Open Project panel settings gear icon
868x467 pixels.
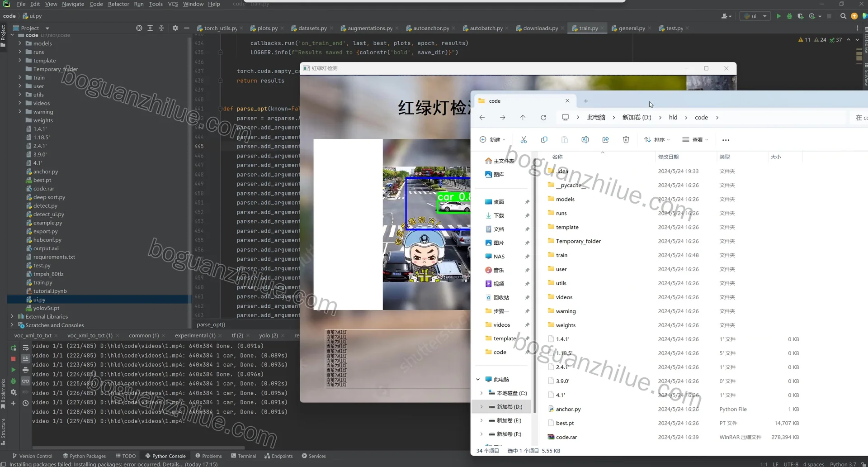click(175, 28)
